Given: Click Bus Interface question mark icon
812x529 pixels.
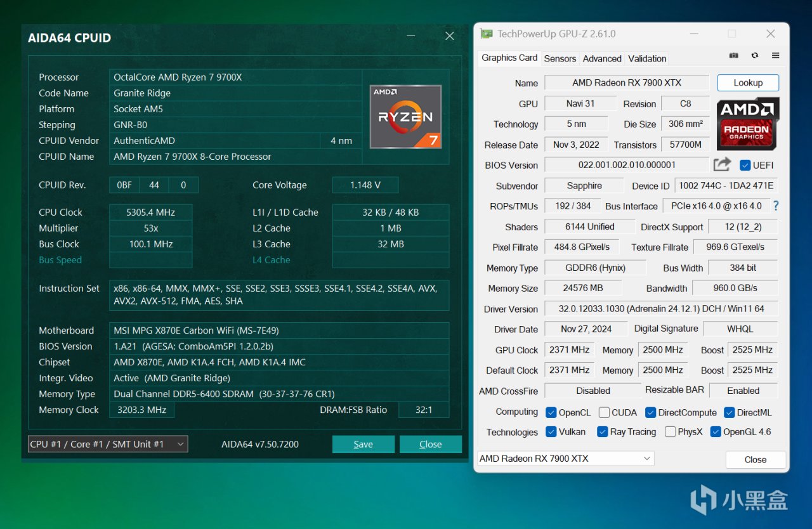Looking at the screenshot, I should [x=775, y=206].
